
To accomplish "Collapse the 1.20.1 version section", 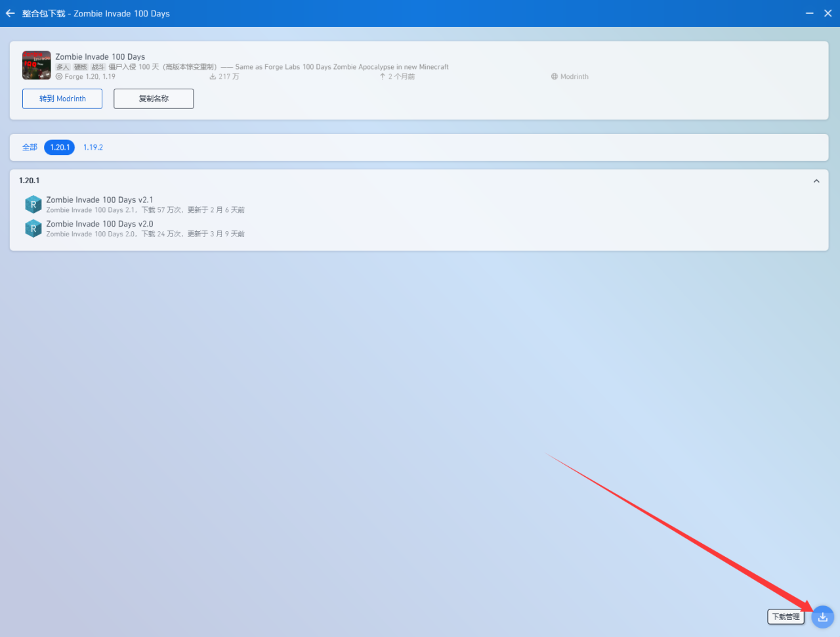I will [816, 181].
